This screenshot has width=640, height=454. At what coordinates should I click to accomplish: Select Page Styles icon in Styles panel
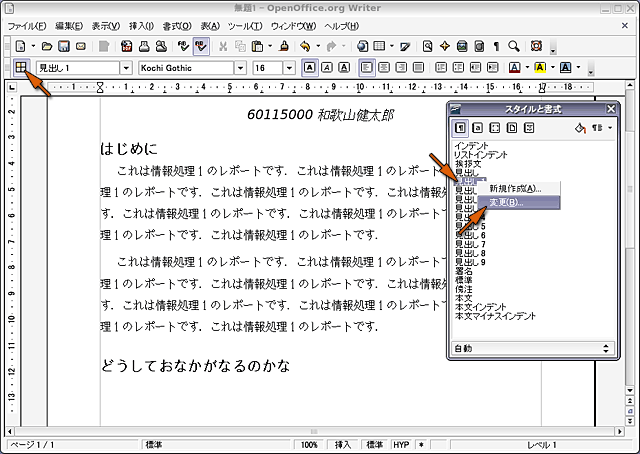click(512, 128)
